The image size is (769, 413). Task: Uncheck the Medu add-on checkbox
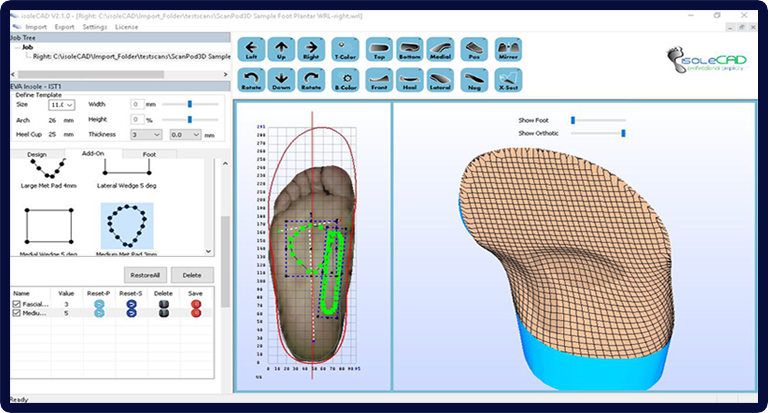[16, 313]
